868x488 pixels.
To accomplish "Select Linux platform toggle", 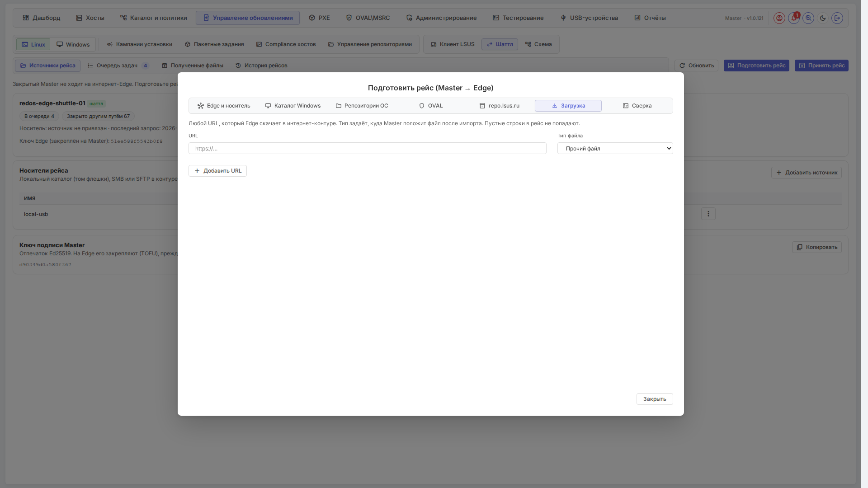I will [33, 44].
